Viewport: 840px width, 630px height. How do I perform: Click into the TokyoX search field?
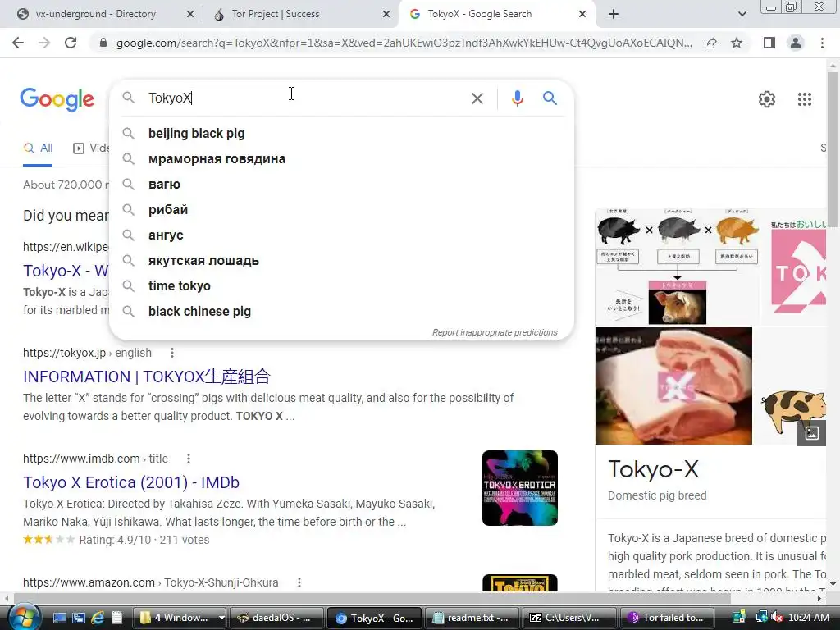coord(305,98)
